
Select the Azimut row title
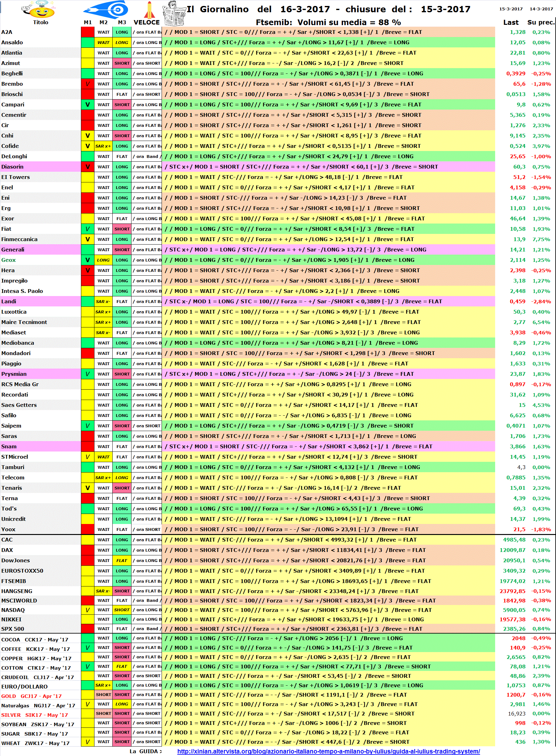[x=10, y=63]
